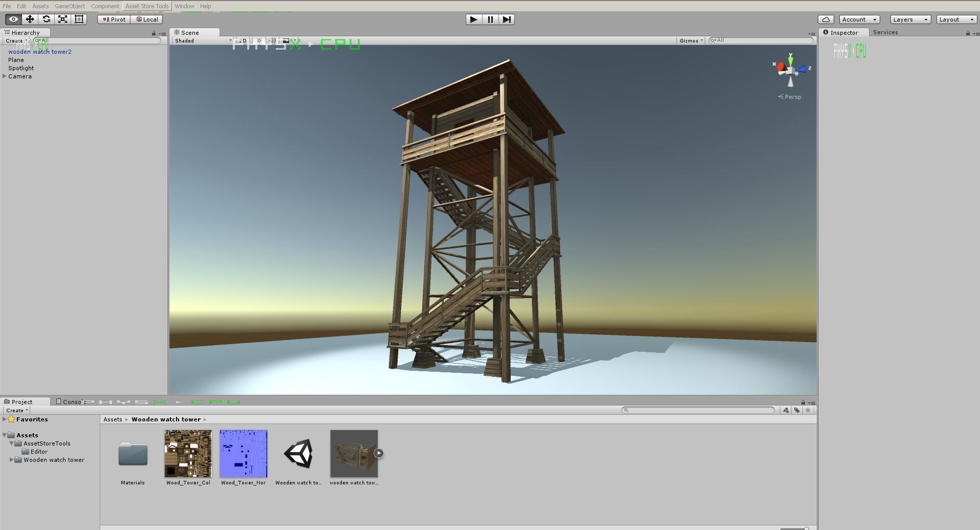The height and width of the screenshot is (530, 980).
Task: Search by Type filter icon
Action: pos(786,410)
